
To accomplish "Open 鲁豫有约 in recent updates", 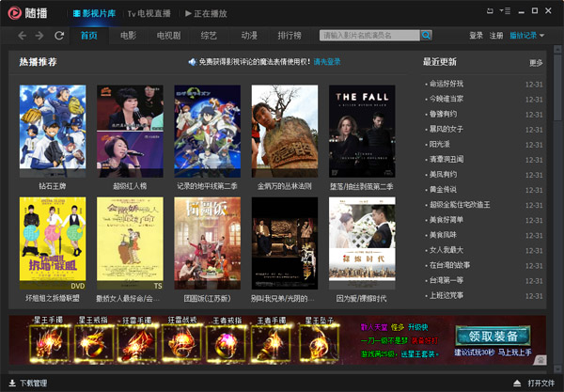I will coord(443,114).
